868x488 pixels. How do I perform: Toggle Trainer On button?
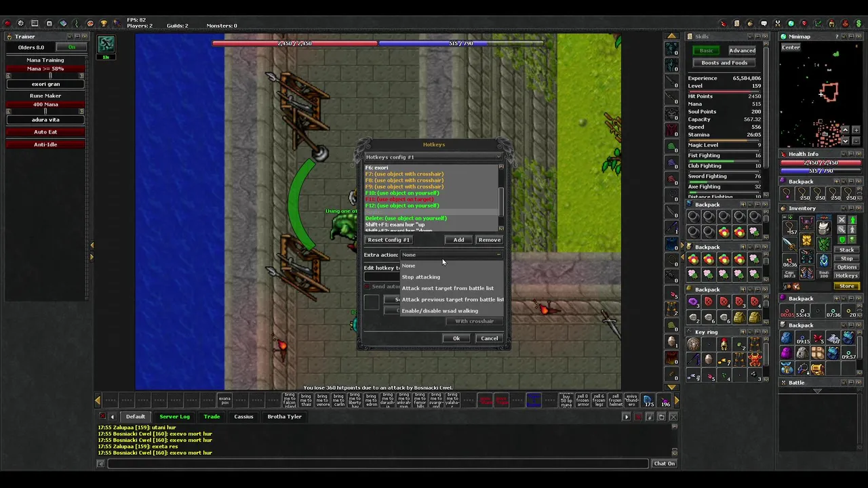[71, 47]
